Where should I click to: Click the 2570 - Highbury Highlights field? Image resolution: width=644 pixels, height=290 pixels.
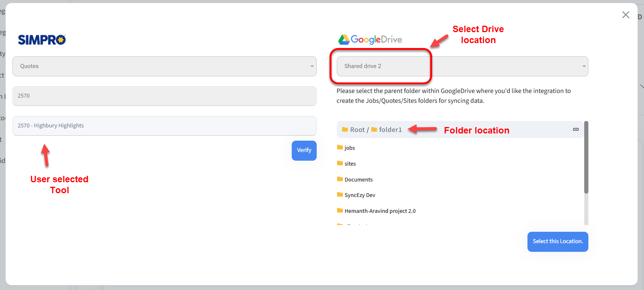(164, 126)
